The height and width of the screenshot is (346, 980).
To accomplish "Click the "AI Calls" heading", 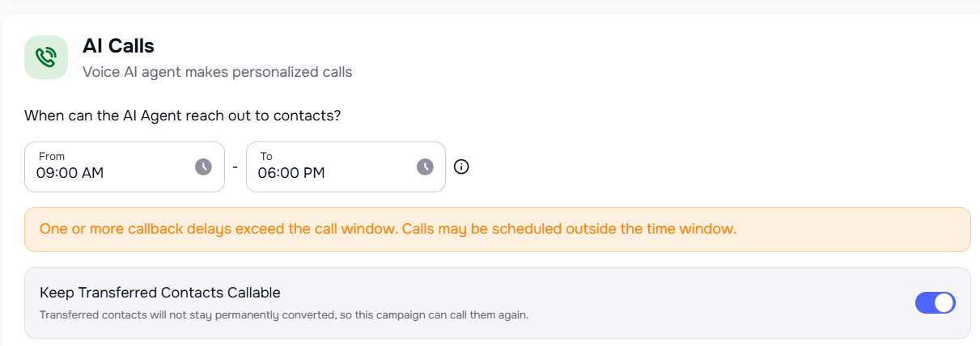I will (118, 46).
